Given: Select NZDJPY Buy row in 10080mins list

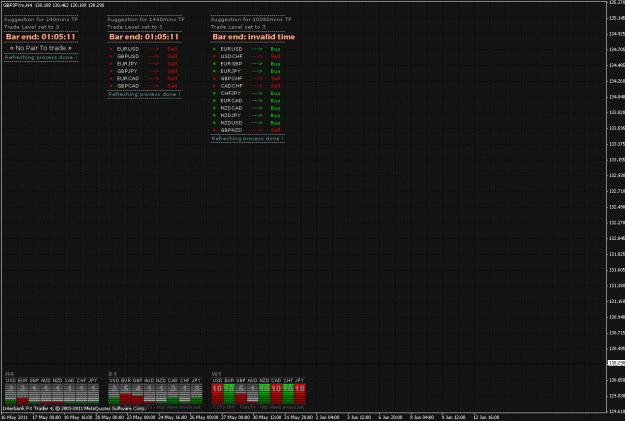Looking at the screenshot, I should coord(247,115).
